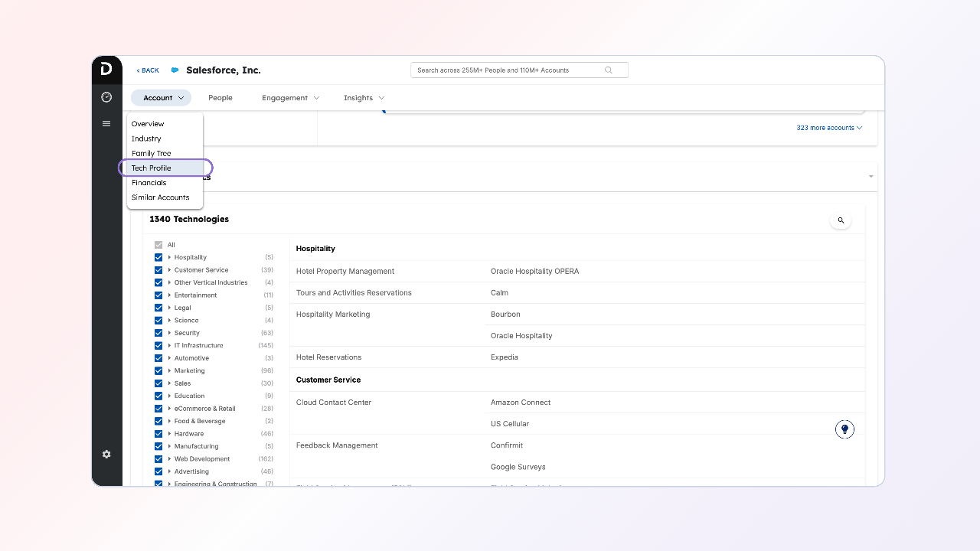The width and height of the screenshot is (980, 551).
Task: Open the dashboard gauge icon in sidebar
Action: (x=106, y=97)
